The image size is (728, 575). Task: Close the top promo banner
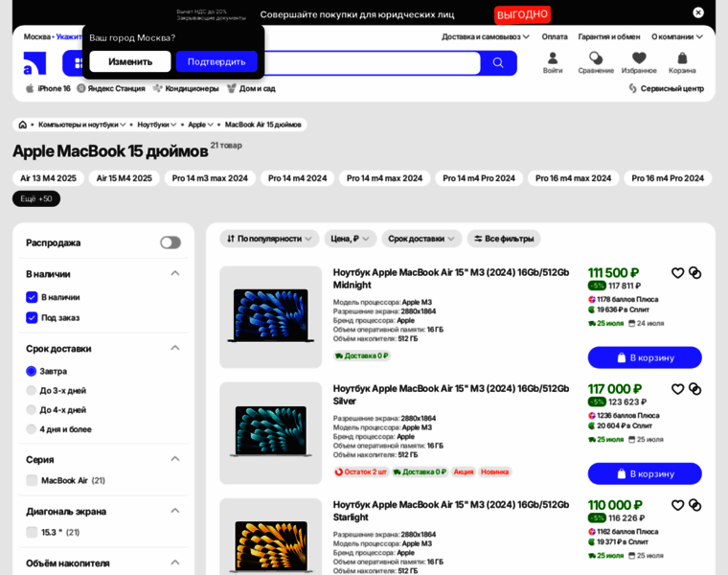click(697, 12)
